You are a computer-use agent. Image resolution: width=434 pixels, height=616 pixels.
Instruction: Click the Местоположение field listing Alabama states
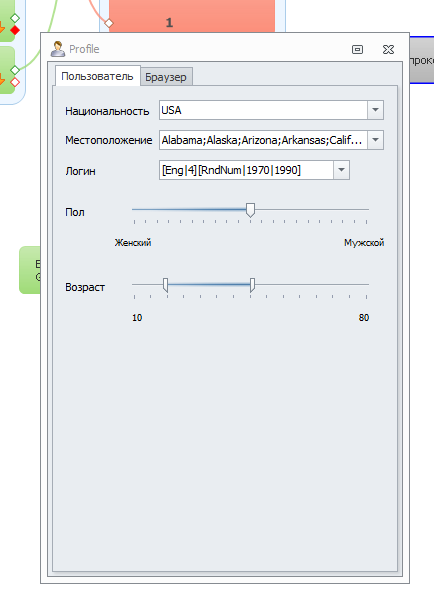263,140
